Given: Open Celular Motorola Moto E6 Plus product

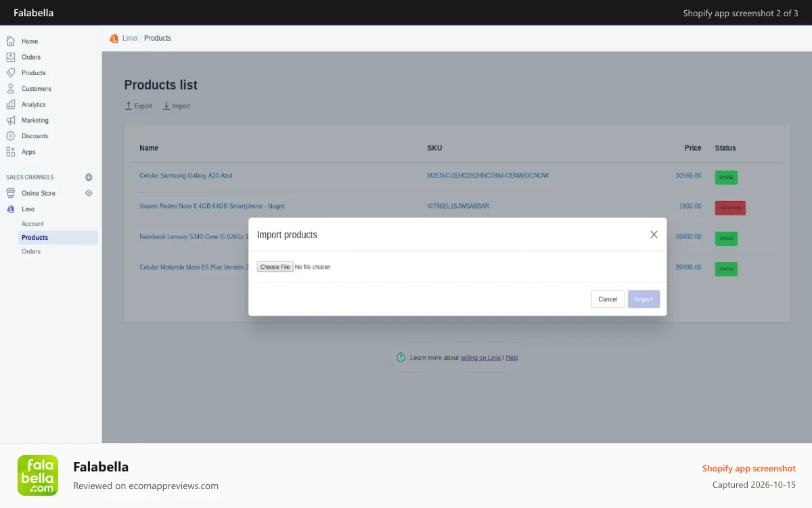Looking at the screenshot, I should click(194, 267).
